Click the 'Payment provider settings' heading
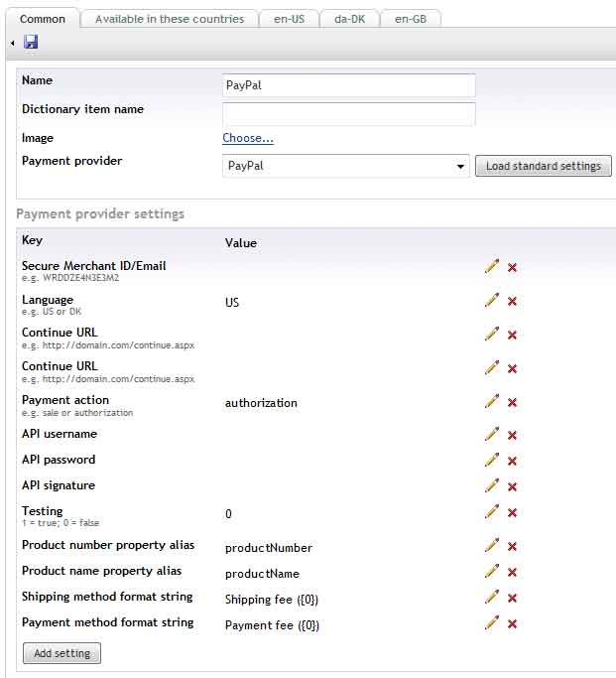Image resolution: width=616 pixels, height=678 pixels. [100, 213]
